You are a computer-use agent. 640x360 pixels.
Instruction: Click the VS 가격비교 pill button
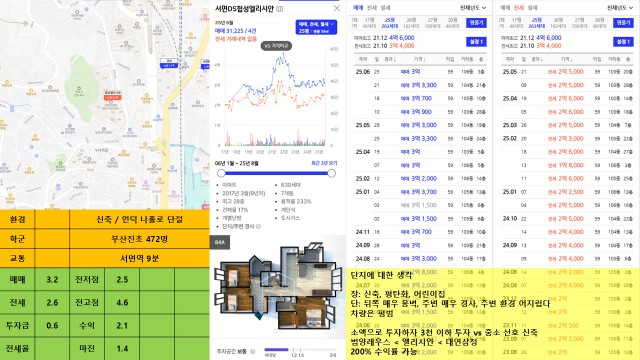(x=276, y=46)
